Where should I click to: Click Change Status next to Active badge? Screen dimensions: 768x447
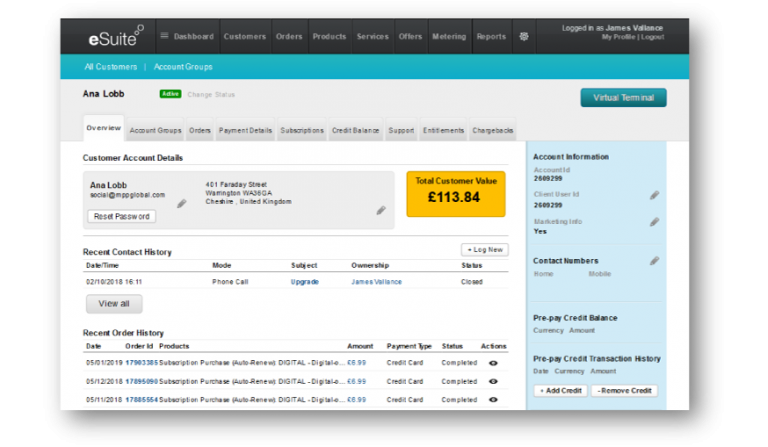pos(209,94)
